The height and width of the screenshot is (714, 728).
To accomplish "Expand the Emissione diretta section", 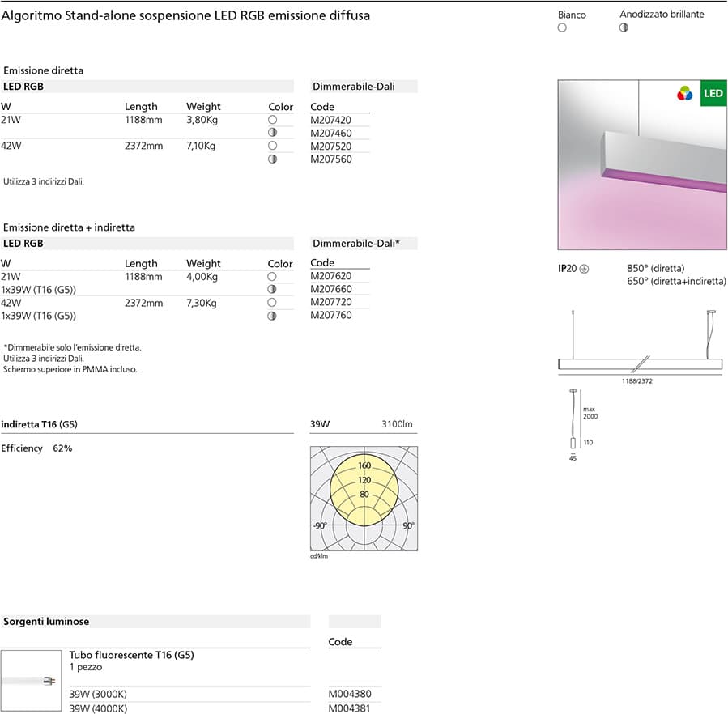I will (42, 70).
